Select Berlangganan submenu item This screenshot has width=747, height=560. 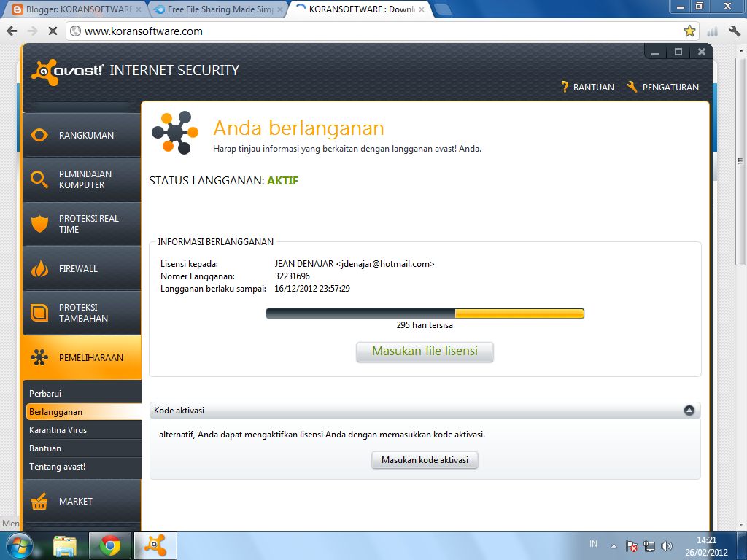pos(84,411)
